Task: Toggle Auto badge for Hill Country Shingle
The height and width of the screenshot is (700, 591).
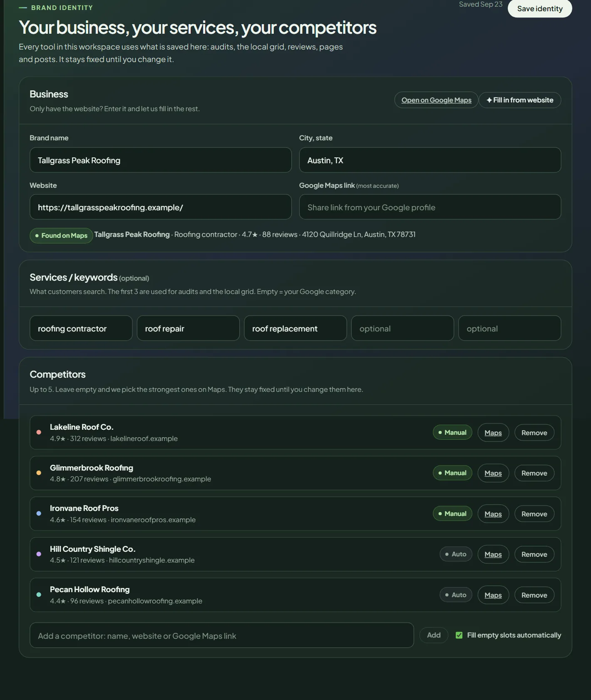Action: click(x=456, y=554)
